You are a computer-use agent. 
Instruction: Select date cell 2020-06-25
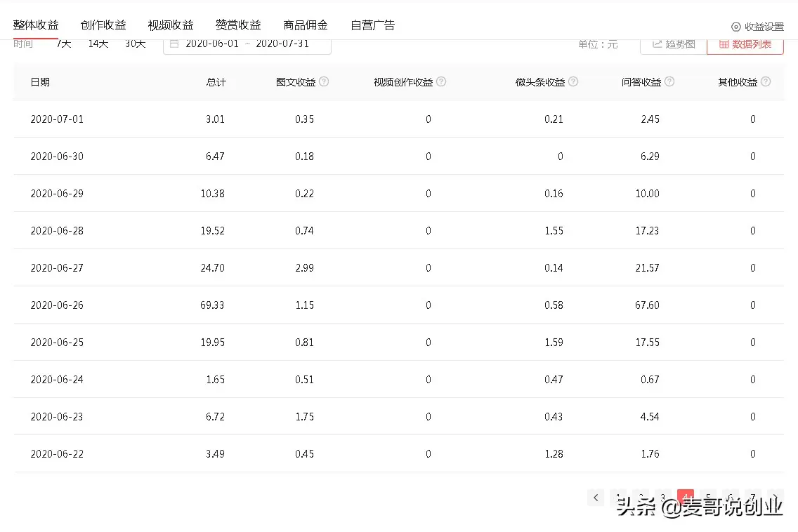coord(57,343)
